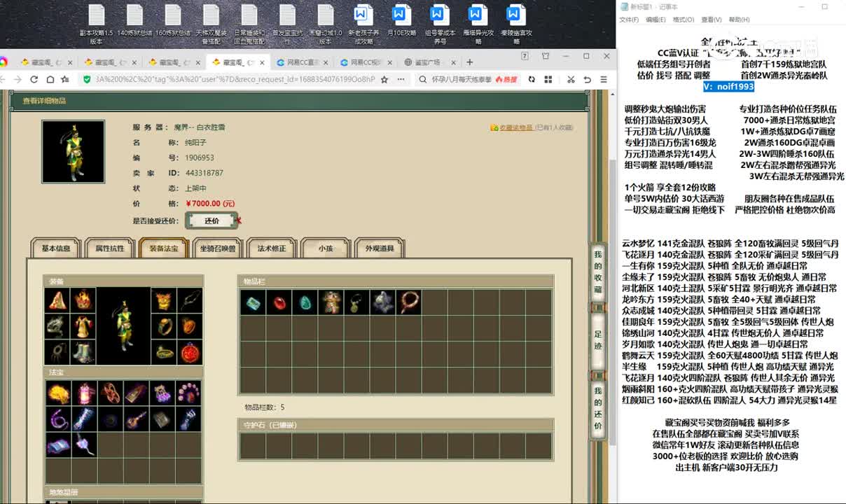This screenshot has height=504, width=846.
Task: Click the purple whip talisman icon
Action: (x=57, y=419)
